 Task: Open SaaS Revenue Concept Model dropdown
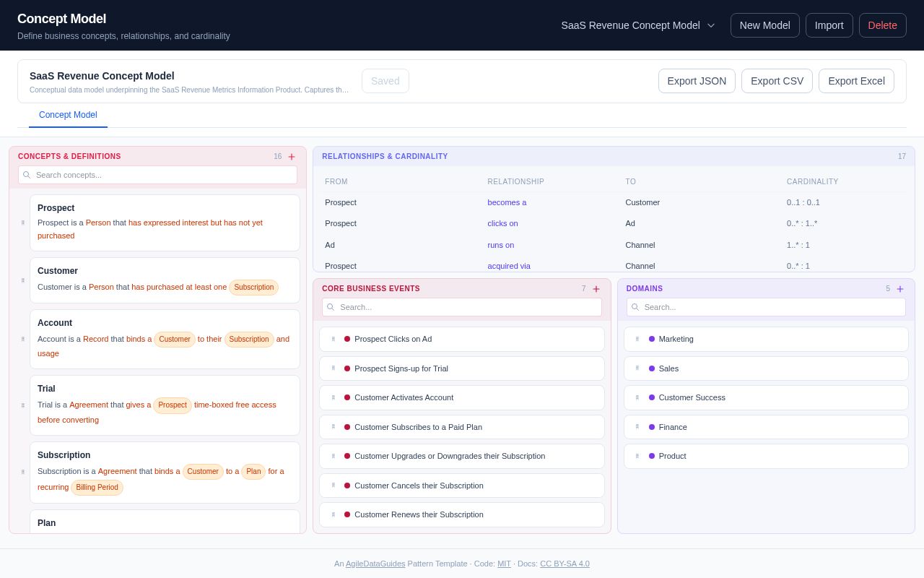pos(638,25)
